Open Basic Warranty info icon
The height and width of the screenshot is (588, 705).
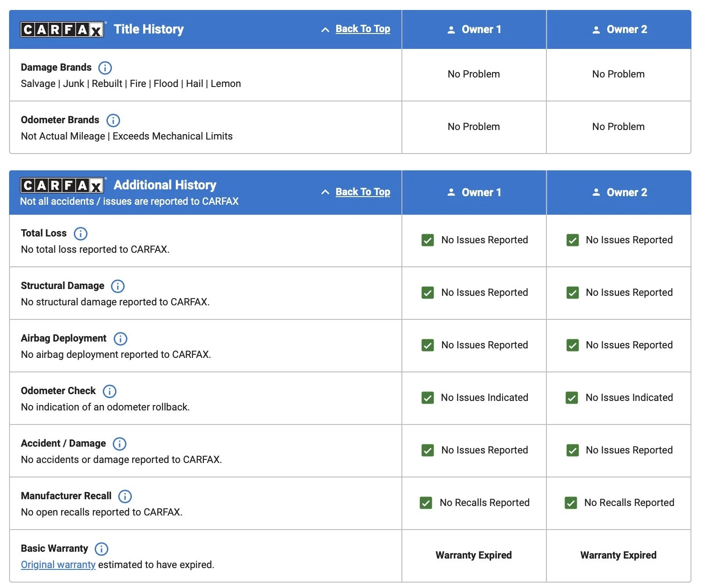point(101,549)
